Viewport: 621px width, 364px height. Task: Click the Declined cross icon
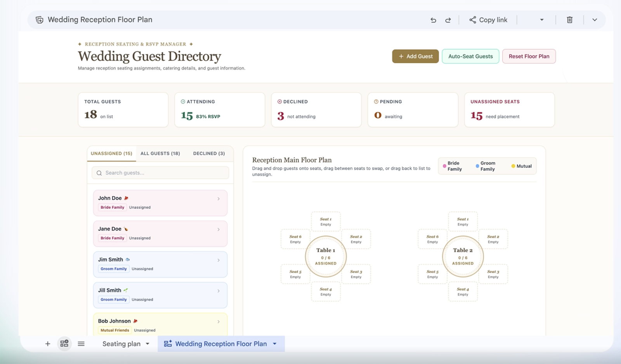(279, 102)
